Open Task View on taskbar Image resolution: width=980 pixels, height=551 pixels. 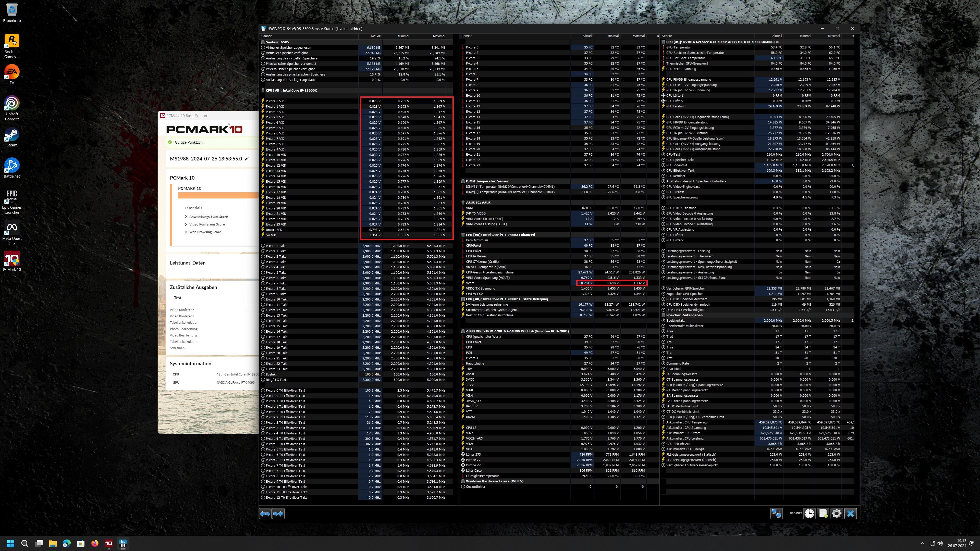pos(39,543)
